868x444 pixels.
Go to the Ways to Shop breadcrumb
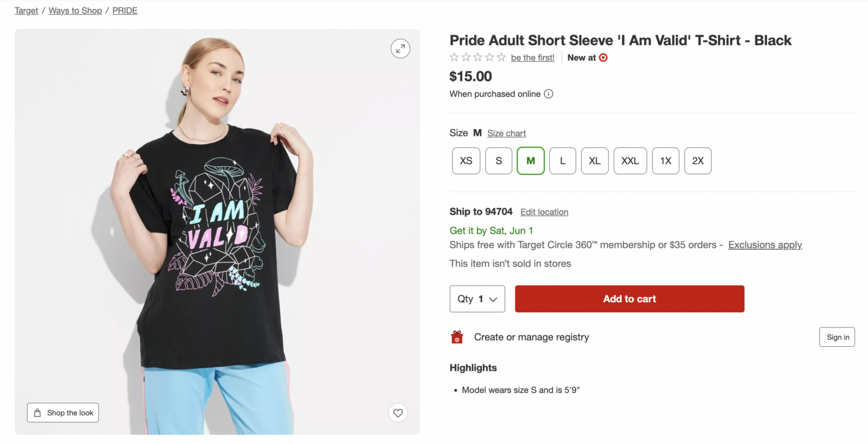75,11
